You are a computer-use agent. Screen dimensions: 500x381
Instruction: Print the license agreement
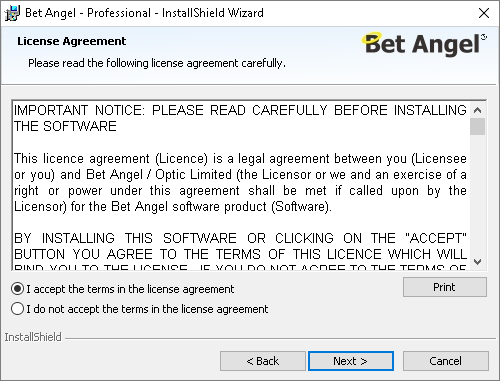445,287
